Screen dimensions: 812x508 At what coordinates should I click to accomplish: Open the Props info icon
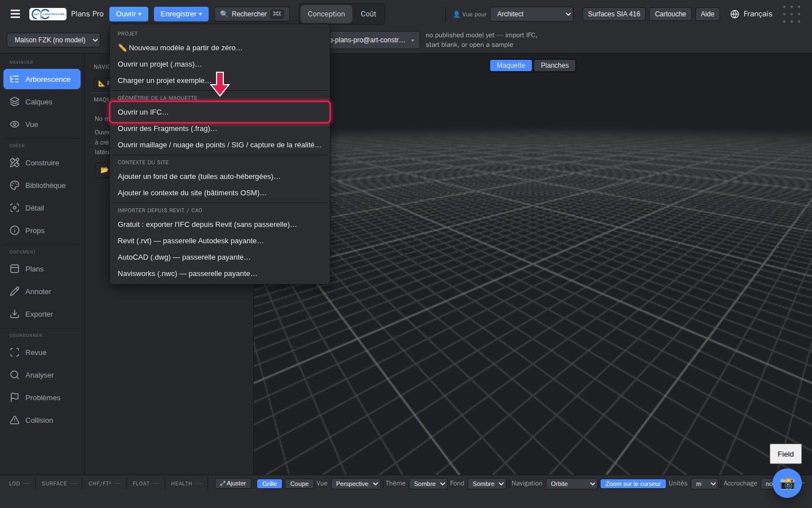[x=15, y=231]
